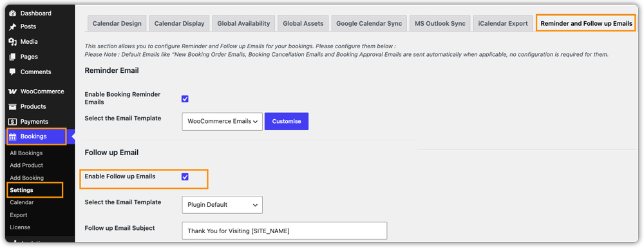644x248 pixels.
Task: Switch to the Global Assets tab
Action: click(303, 23)
